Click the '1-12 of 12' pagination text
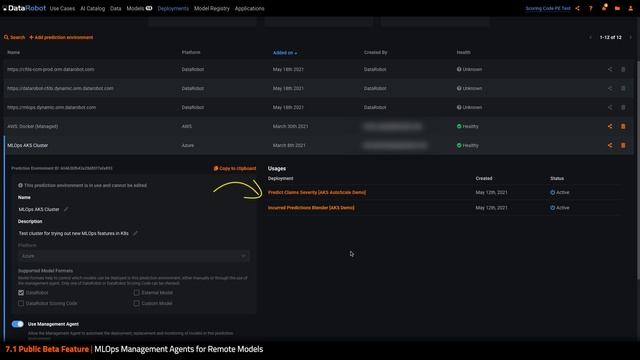640x360 pixels. [x=611, y=38]
